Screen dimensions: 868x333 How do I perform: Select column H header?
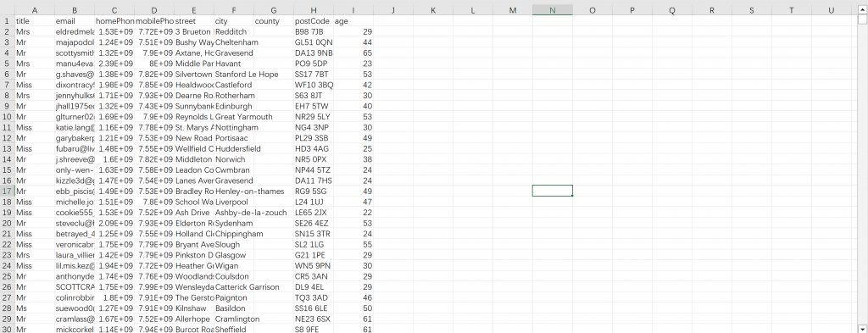tap(314, 10)
